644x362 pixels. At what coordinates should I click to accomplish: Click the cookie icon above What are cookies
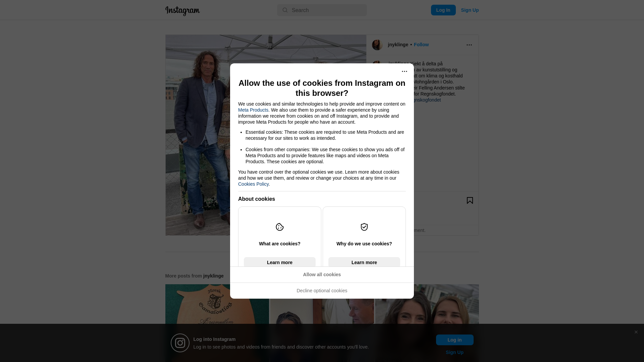coord(280,227)
